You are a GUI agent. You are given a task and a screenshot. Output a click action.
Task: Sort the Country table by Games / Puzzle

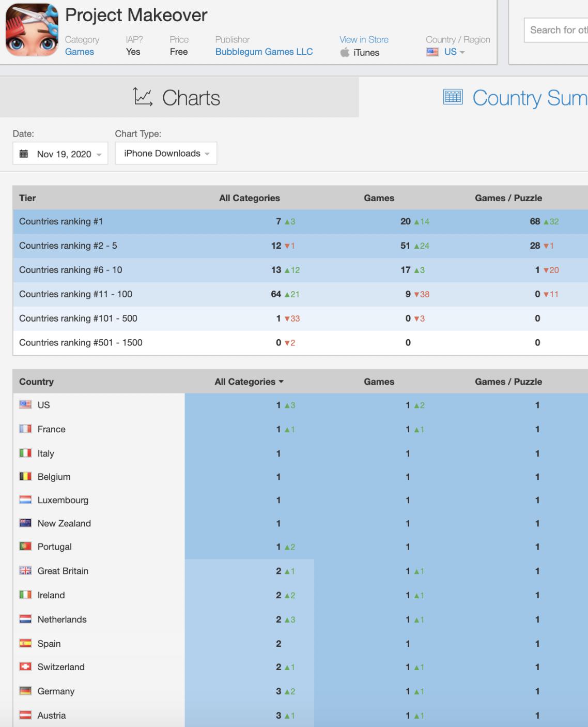pyautogui.click(x=508, y=382)
